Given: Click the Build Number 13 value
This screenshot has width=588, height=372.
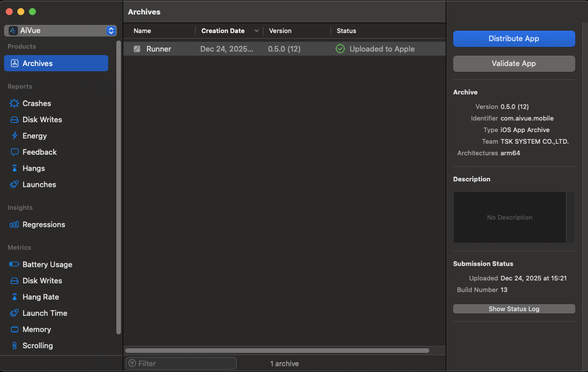Looking at the screenshot, I should click(504, 290).
